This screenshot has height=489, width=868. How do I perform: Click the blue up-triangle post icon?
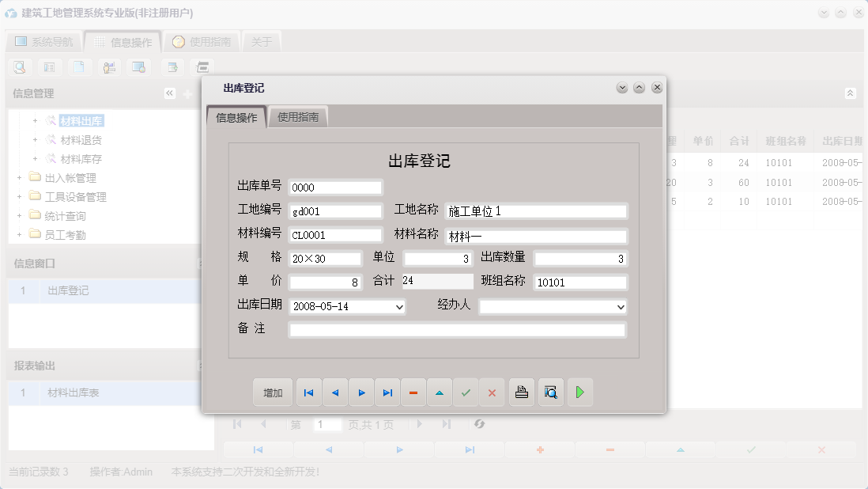click(440, 392)
